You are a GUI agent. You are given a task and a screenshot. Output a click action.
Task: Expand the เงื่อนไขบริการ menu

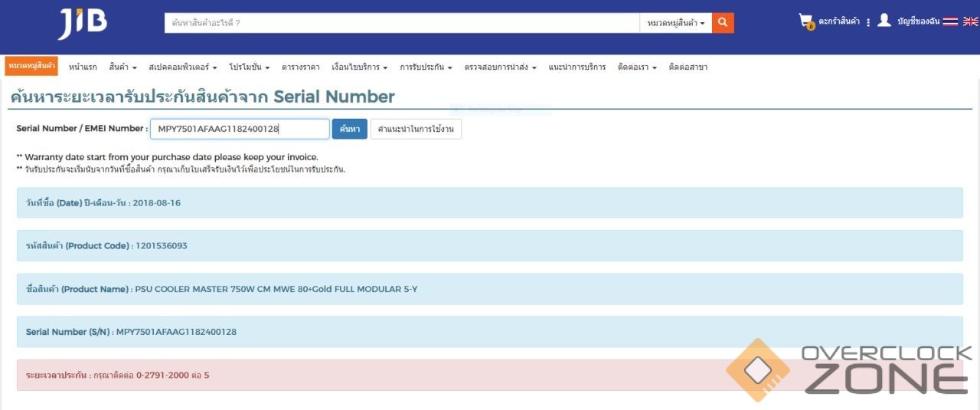tap(360, 67)
